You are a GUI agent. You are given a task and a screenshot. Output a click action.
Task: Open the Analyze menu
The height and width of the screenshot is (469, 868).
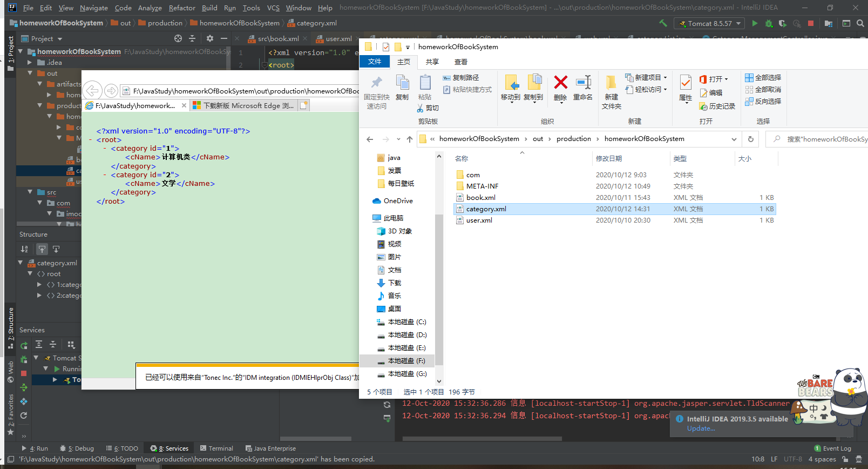[x=150, y=8]
